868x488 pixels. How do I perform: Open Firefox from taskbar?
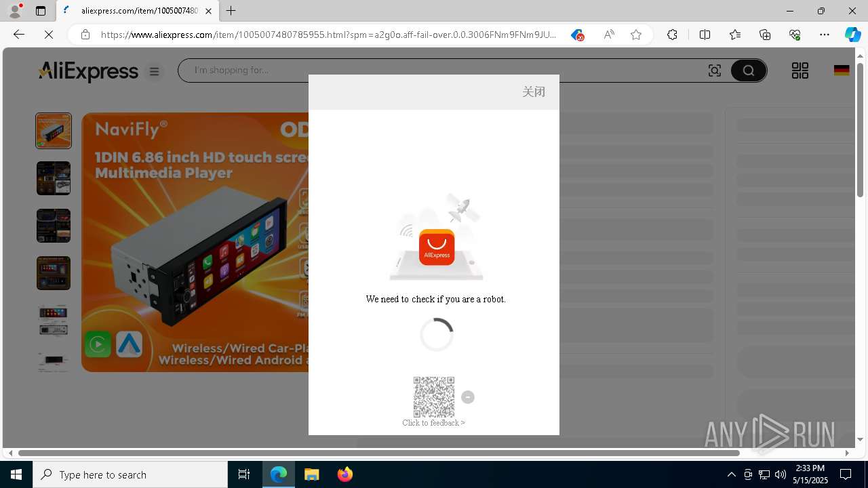344,474
